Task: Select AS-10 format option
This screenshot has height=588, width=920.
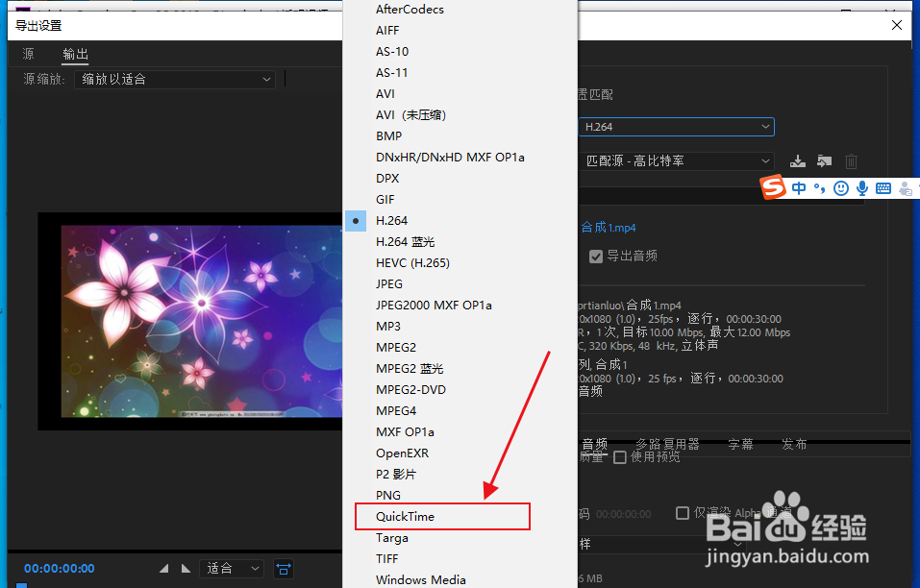Action: (x=392, y=52)
